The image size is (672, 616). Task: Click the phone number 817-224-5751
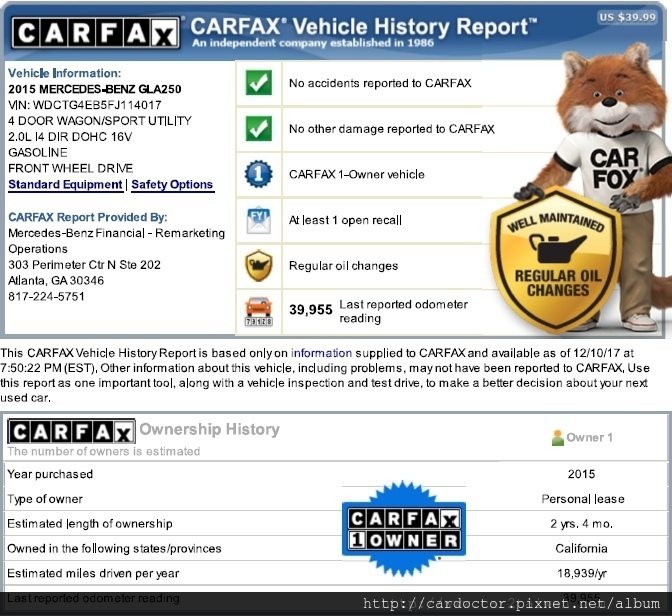46,297
